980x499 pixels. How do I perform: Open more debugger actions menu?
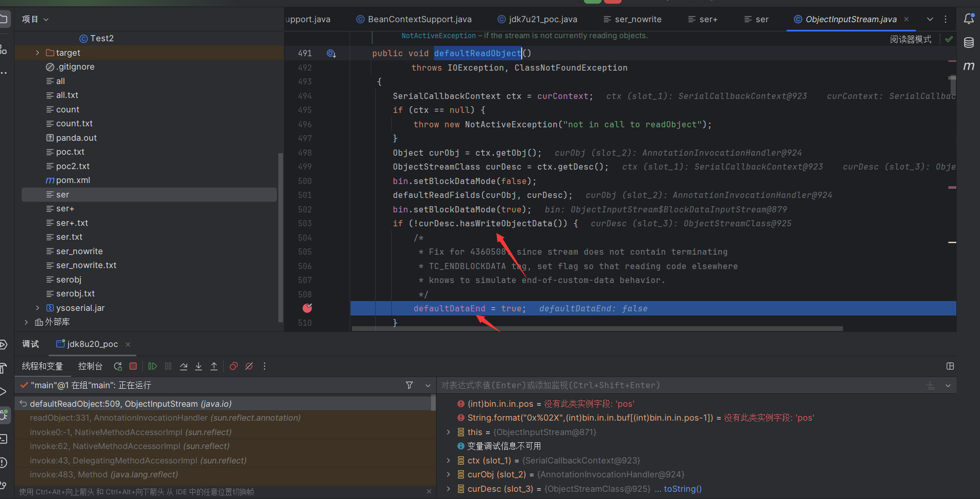(264, 366)
